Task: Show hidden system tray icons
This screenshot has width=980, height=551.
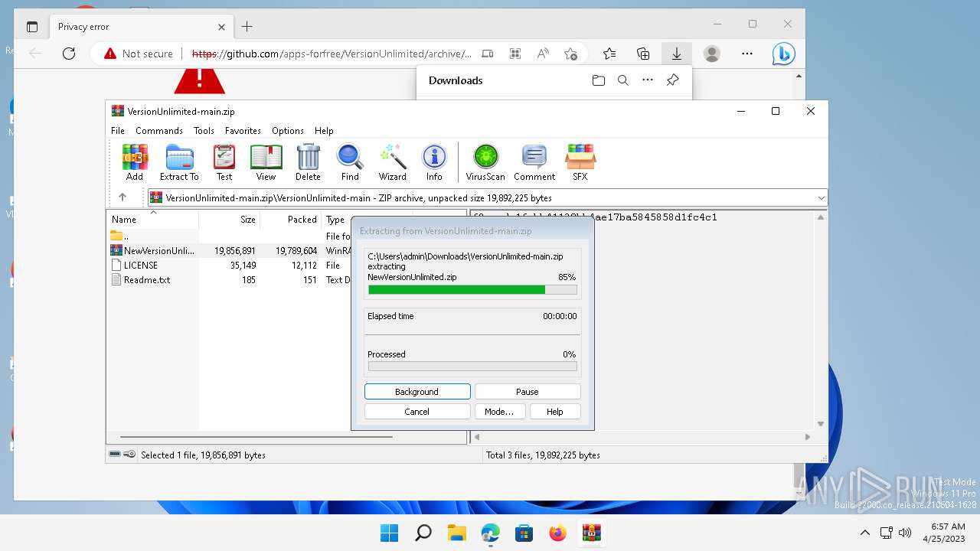Action: (x=865, y=533)
